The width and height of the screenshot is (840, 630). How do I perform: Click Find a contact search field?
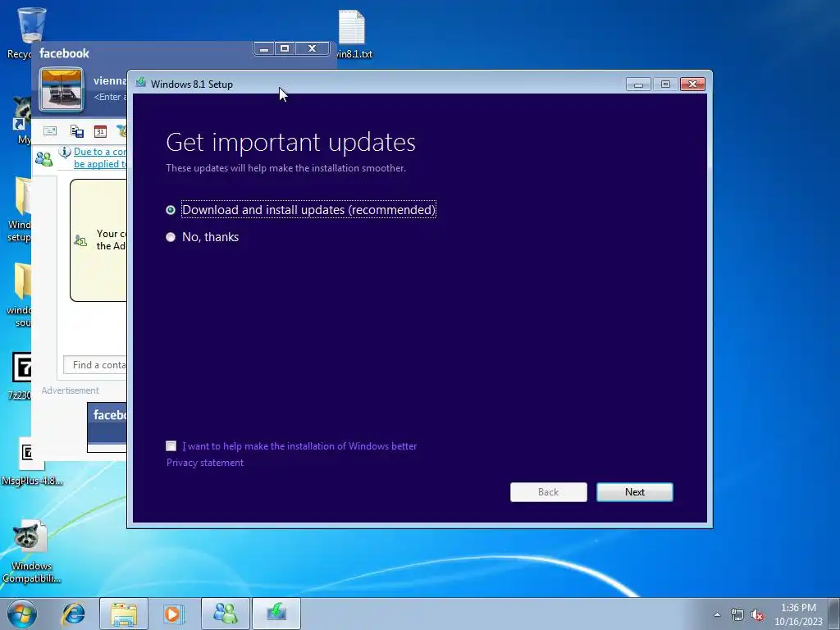tap(95, 365)
